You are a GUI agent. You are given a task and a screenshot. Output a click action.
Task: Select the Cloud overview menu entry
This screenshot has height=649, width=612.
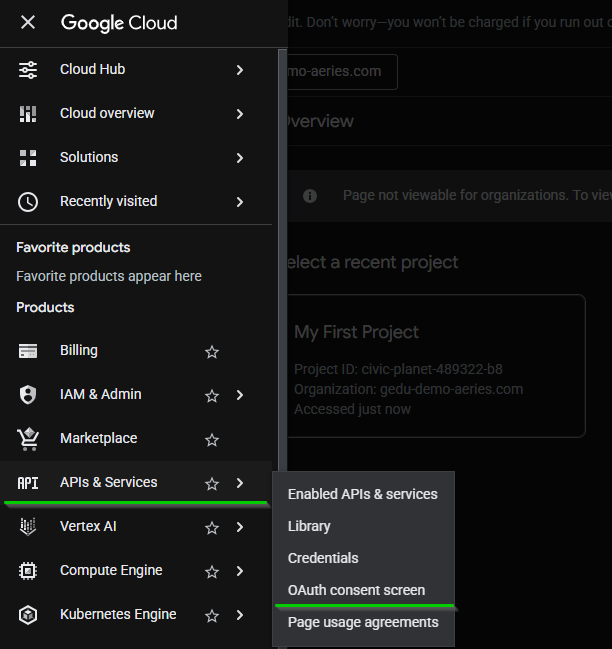(136, 113)
